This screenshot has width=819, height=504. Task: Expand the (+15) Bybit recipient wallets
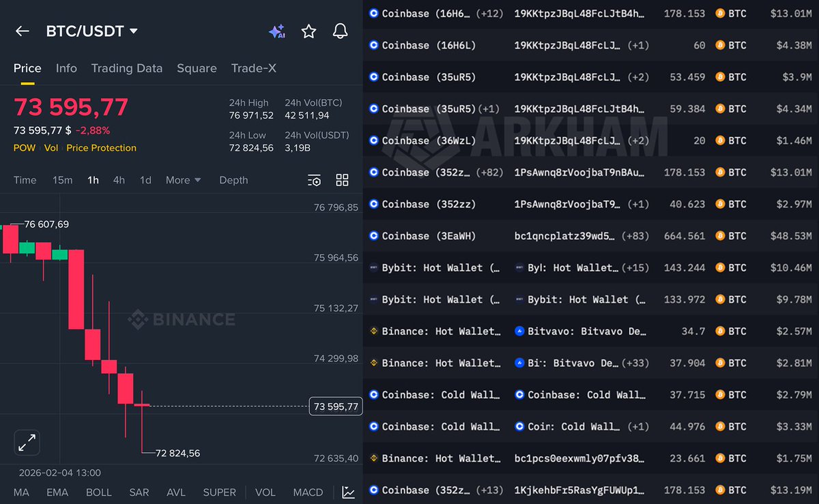635,268
